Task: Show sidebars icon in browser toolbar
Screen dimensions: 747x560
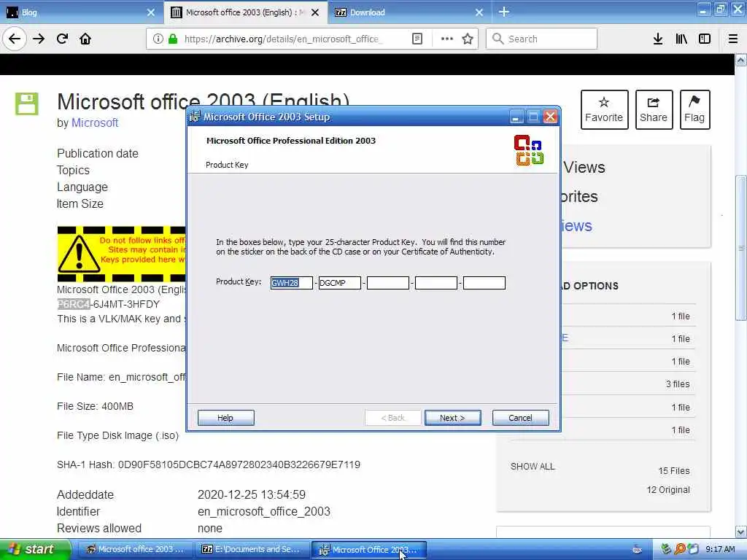Action: [x=705, y=39]
